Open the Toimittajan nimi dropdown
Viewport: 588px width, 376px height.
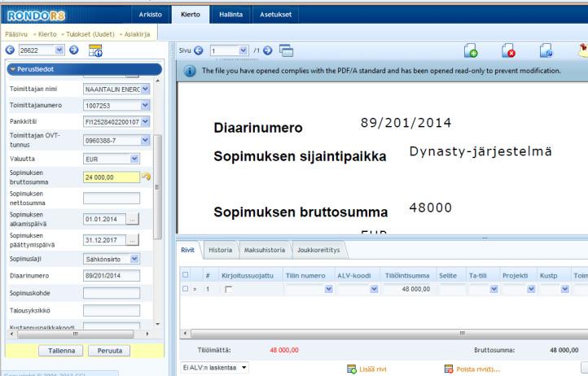point(146,89)
